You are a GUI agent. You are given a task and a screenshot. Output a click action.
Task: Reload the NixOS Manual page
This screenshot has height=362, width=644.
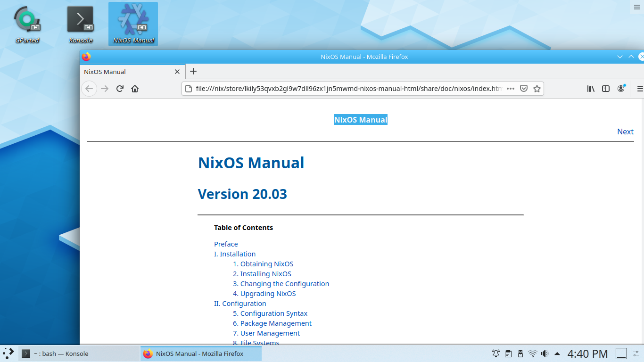[x=119, y=88]
